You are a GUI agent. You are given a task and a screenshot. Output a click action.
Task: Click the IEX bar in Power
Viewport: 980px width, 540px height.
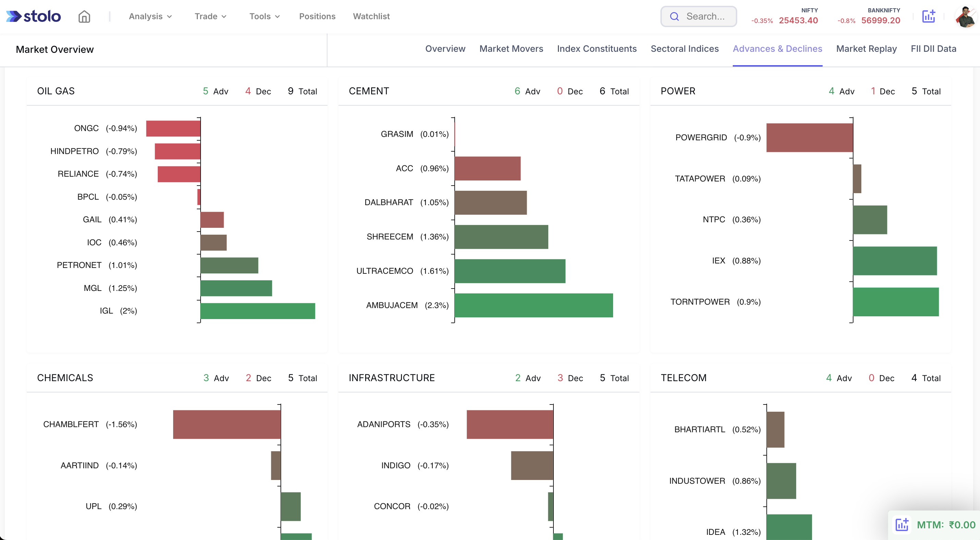895,261
